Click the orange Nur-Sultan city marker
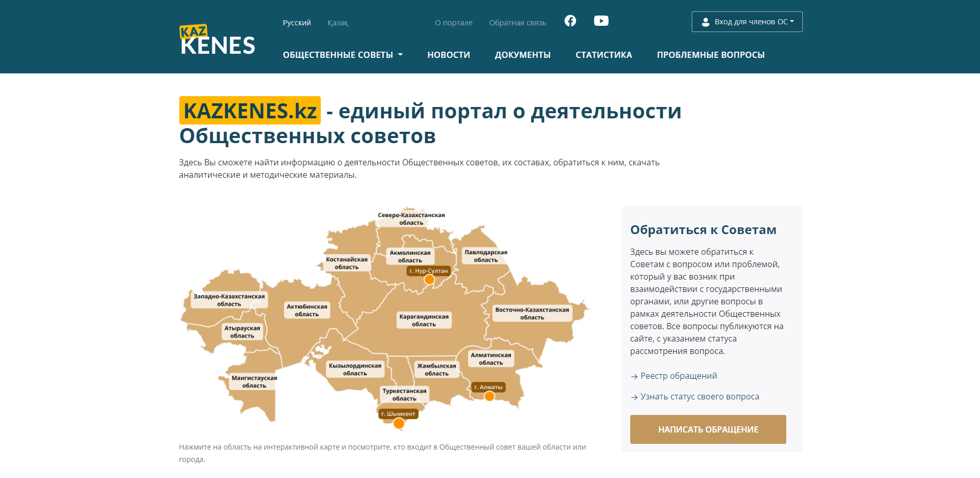The width and height of the screenshot is (980, 478). (429, 280)
